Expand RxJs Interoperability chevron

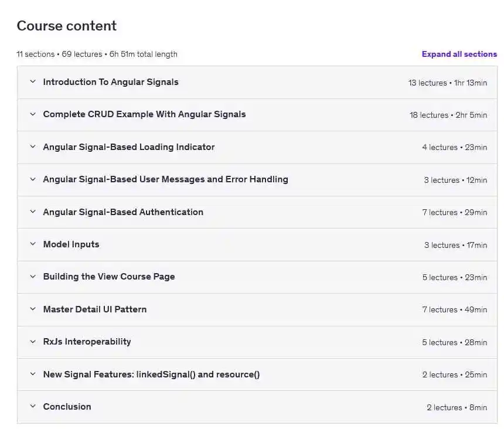(33, 341)
